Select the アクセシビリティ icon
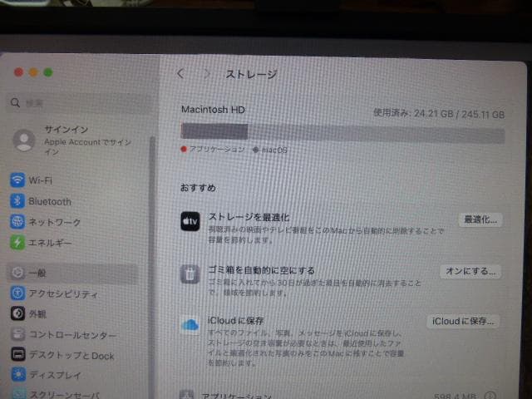The width and height of the screenshot is (532, 399). pyautogui.click(x=17, y=293)
